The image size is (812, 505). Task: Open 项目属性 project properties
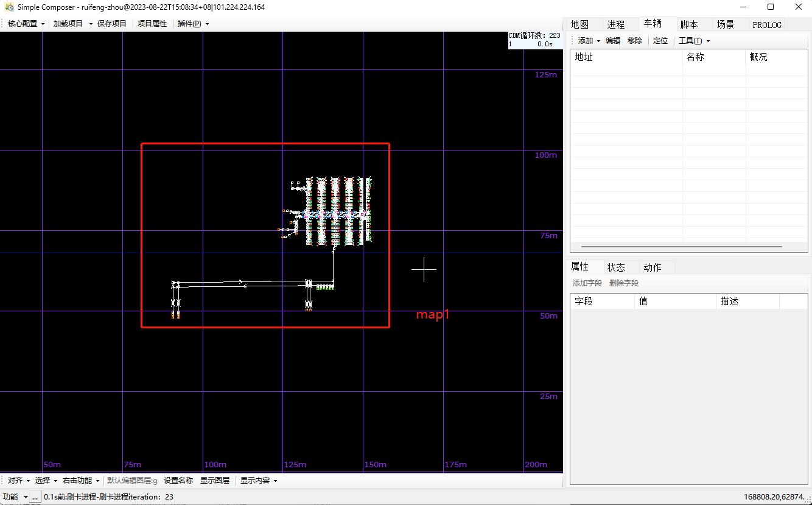click(x=152, y=24)
